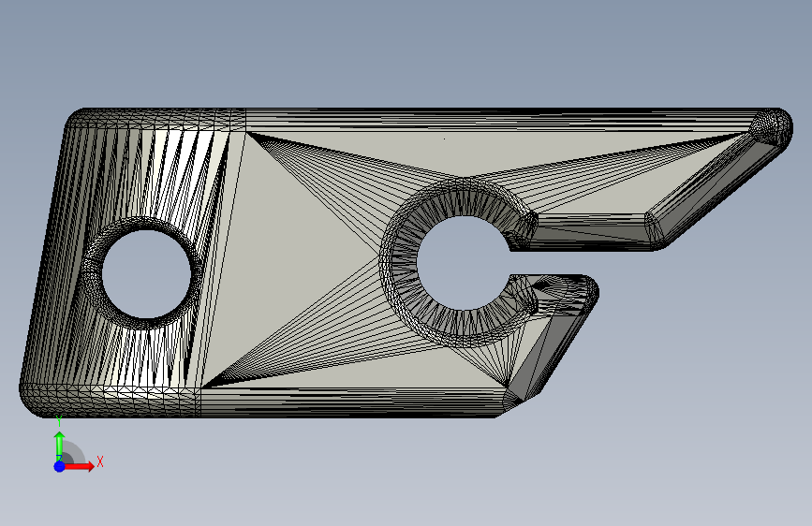Select the open slotted hole at model center
Image resolution: width=812 pixels, height=526 pixels.
(x=464, y=263)
